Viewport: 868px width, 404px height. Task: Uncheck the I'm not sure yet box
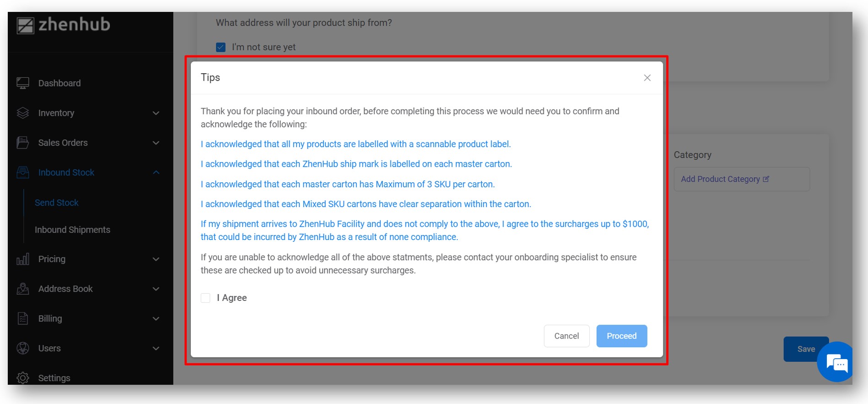[221, 47]
